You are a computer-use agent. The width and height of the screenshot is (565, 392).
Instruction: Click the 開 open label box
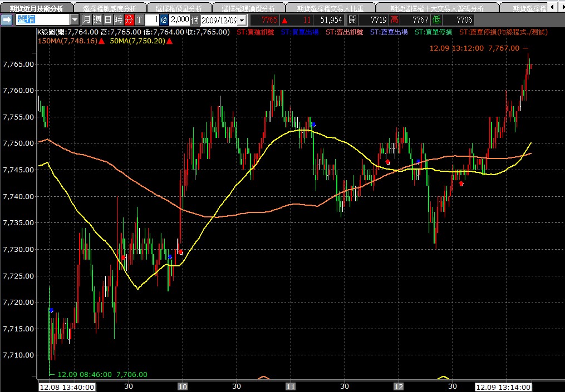(352, 19)
